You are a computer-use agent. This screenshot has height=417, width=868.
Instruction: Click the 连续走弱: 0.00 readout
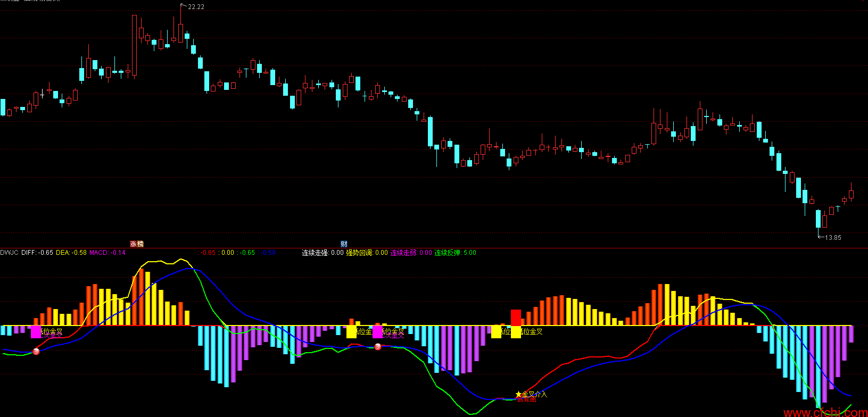(x=411, y=253)
